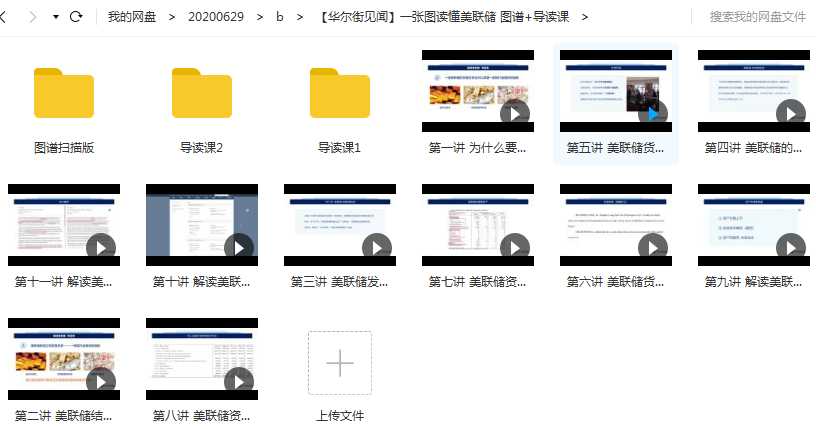Expand chevron after b breadcrumb
This screenshot has width=816, height=429.
[x=300, y=17]
